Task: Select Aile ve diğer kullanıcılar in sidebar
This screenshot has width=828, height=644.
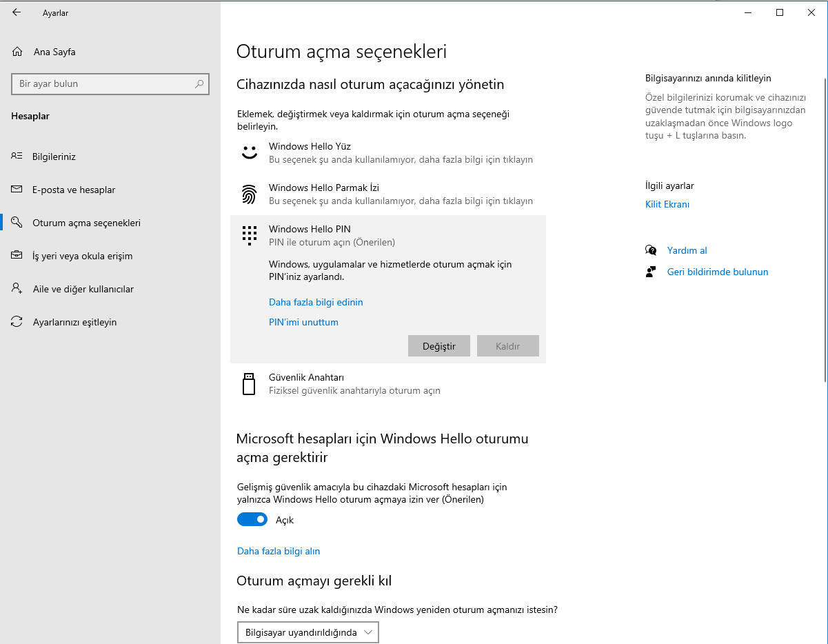Action: click(83, 288)
